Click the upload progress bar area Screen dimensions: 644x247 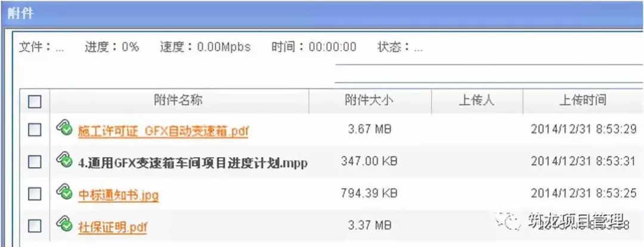(489, 73)
